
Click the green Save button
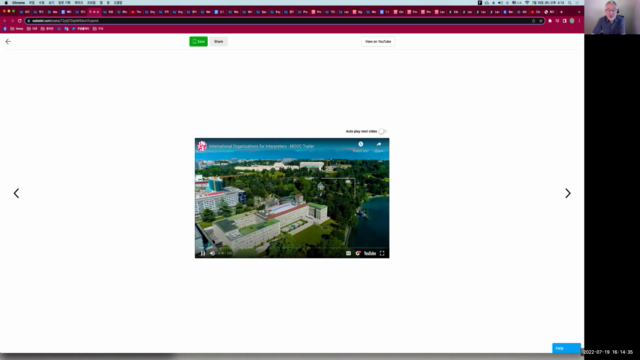coord(198,41)
